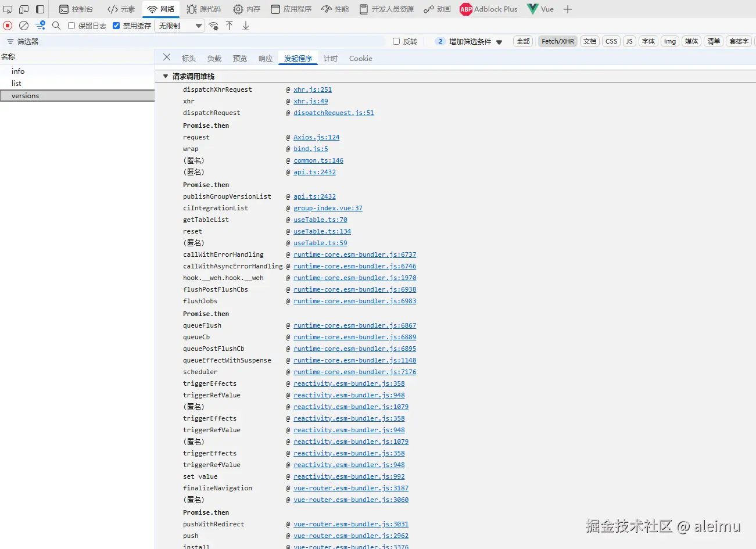This screenshot has width=756, height=549.
Task: Switch to the Headers (标头) tab
Action: [189, 58]
